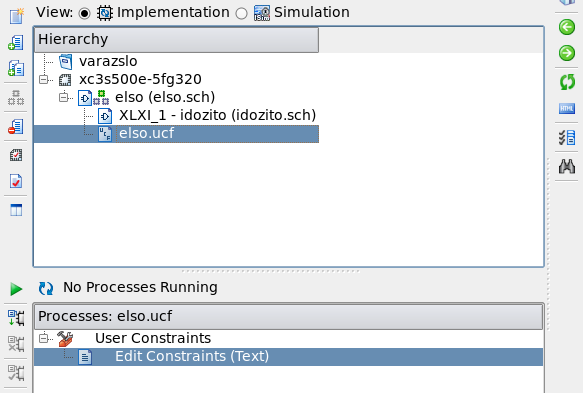
Task: Click the Add Source icon with green plus
Action: (16, 42)
